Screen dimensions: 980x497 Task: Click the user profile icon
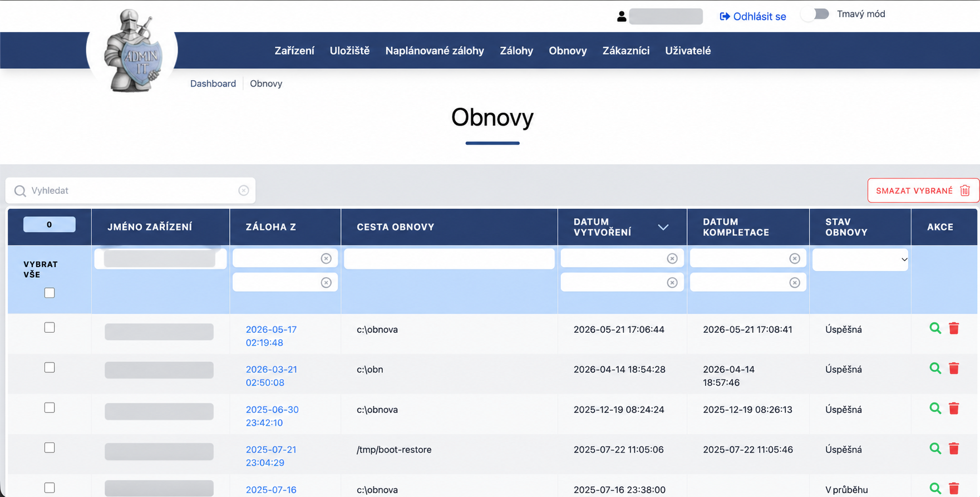point(622,17)
